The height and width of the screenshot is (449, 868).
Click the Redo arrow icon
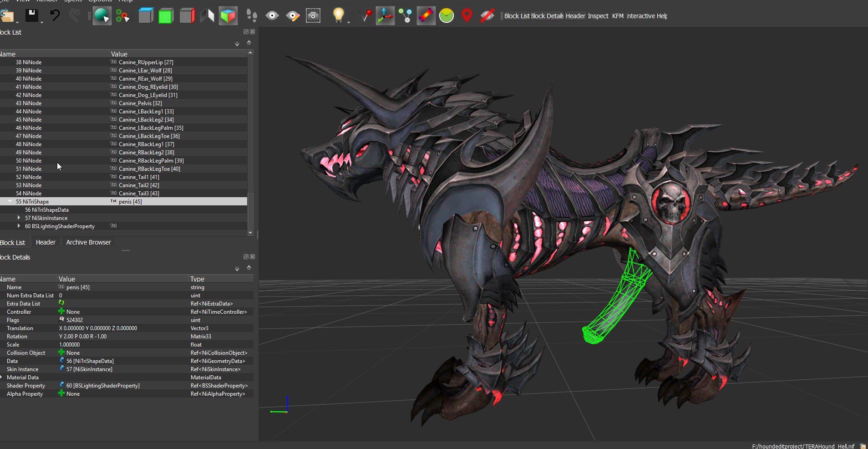75,15
